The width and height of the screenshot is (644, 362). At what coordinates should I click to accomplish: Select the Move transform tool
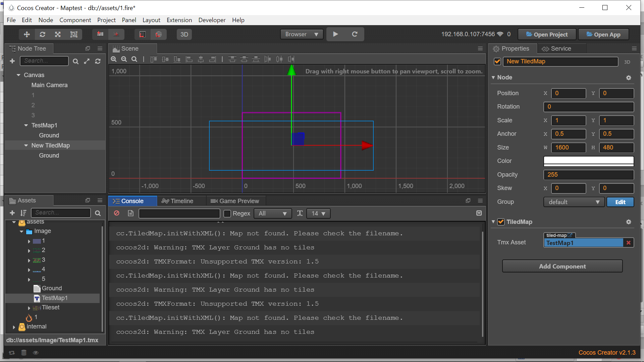point(27,34)
